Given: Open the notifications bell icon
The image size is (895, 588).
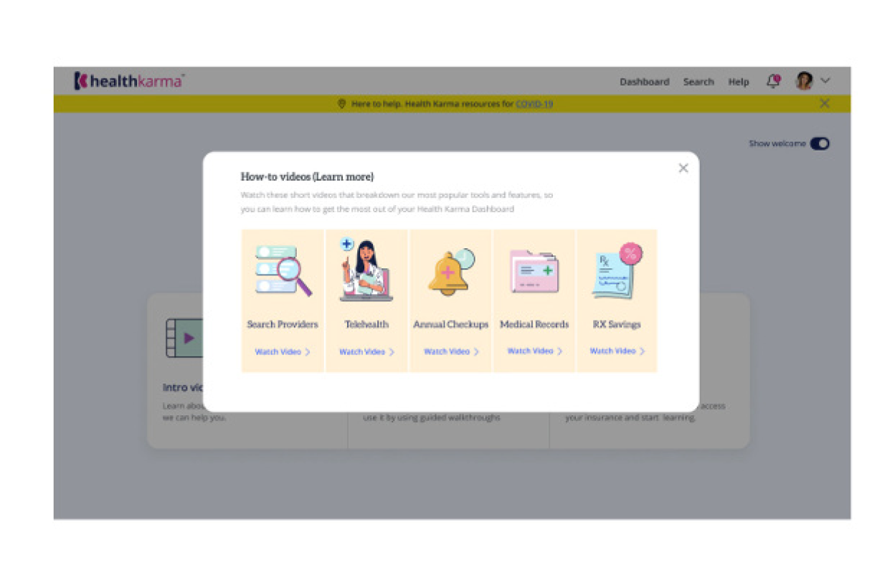Looking at the screenshot, I should [773, 81].
